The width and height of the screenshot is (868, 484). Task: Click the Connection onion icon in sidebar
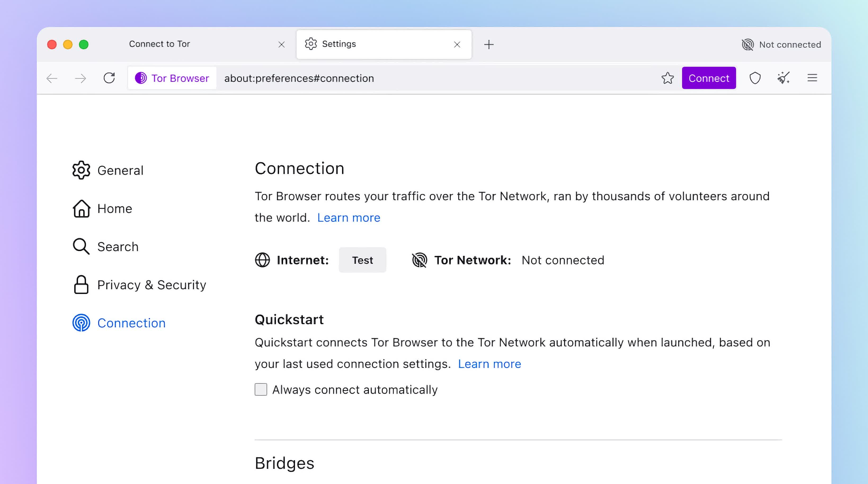[81, 323]
